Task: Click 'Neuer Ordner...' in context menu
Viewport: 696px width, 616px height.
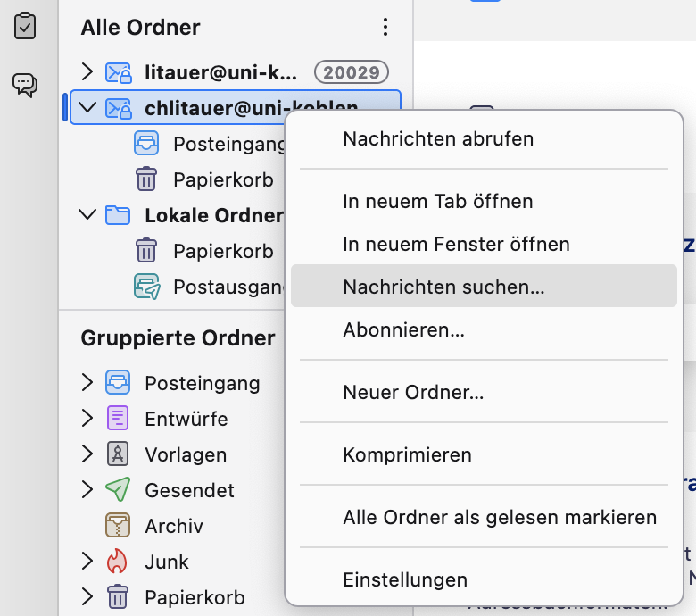Action: [413, 392]
